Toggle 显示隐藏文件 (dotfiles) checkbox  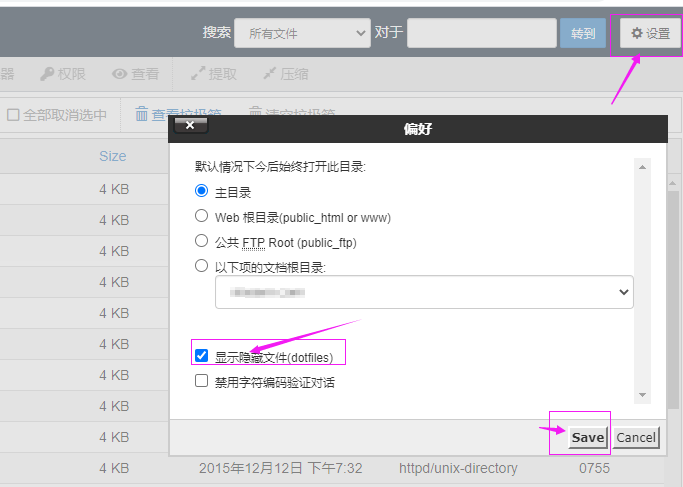point(201,355)
